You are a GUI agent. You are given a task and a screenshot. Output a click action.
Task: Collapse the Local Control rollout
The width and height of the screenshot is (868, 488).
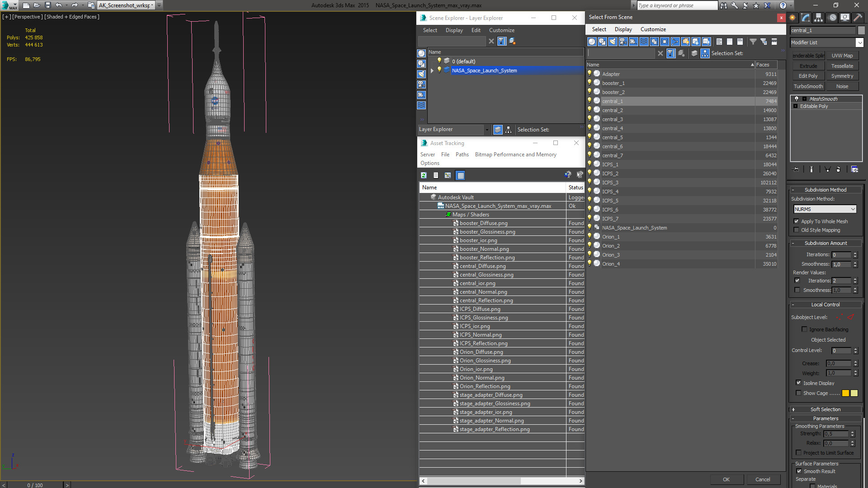click(825, 305)
